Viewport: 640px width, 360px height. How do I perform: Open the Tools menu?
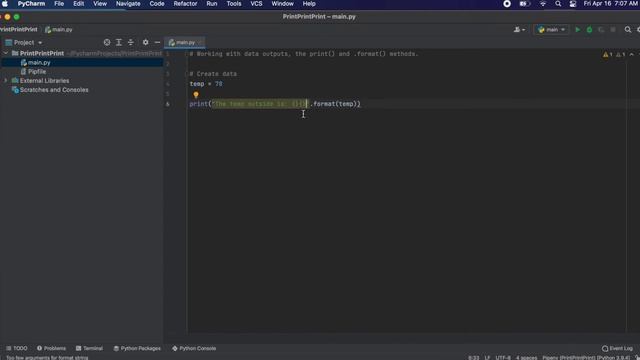(x=234, y=4)
